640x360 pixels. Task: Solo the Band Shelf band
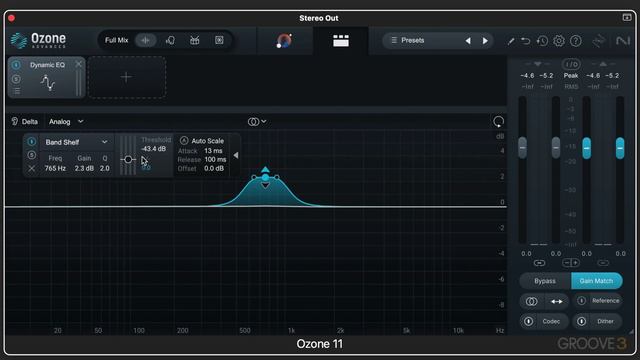(x=31, y=155)
